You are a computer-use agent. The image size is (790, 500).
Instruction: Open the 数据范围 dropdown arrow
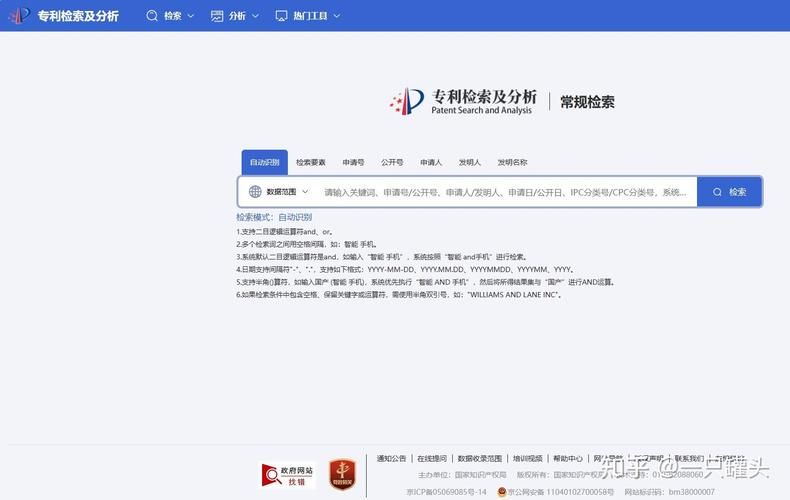305,192
